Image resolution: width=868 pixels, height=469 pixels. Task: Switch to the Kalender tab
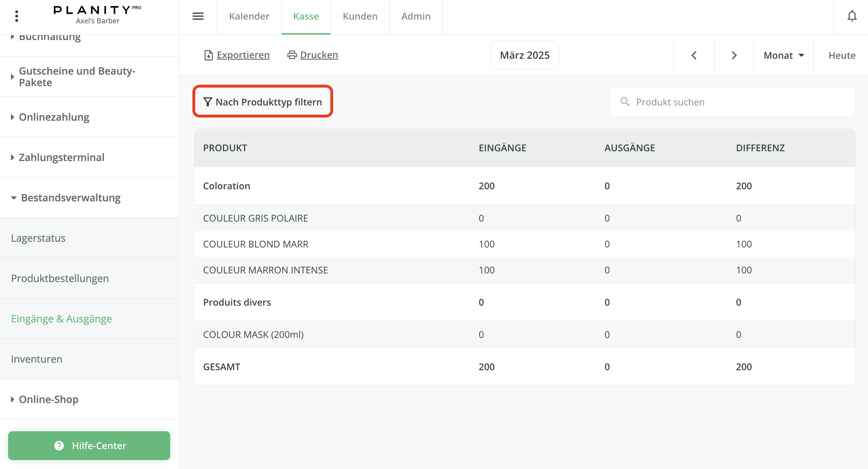249,16
